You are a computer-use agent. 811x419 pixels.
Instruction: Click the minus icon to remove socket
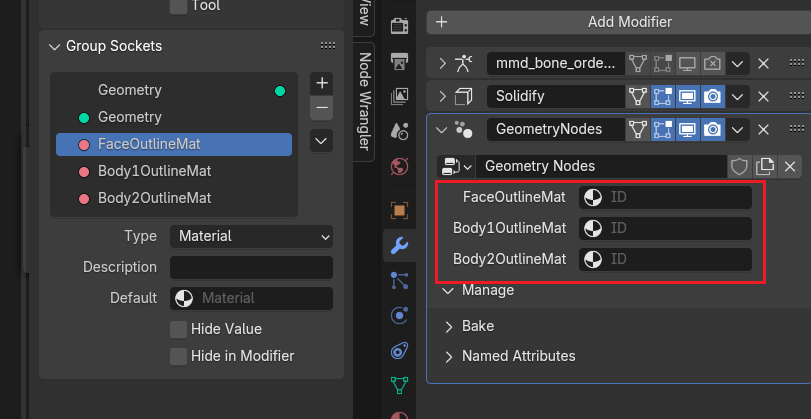321,107
